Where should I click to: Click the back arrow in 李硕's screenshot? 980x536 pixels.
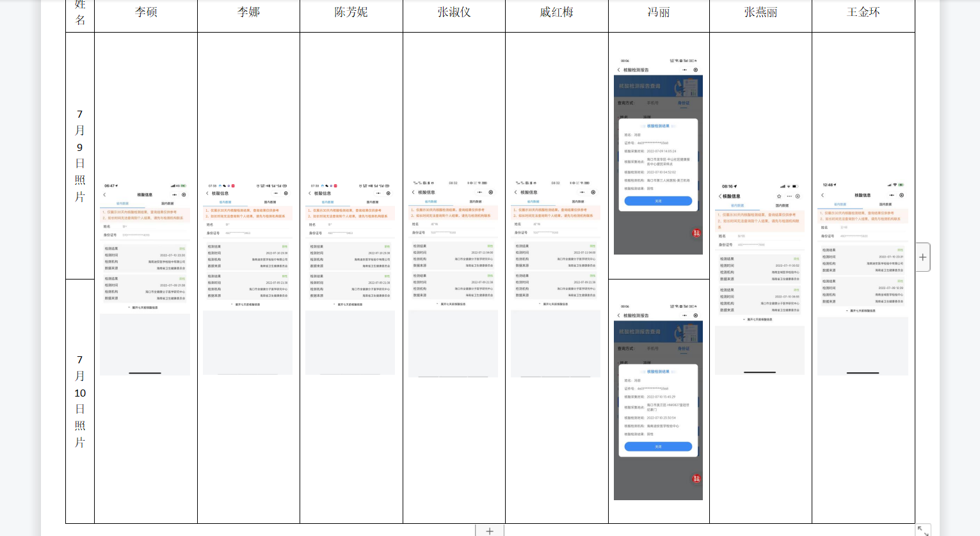click(104, 195)
